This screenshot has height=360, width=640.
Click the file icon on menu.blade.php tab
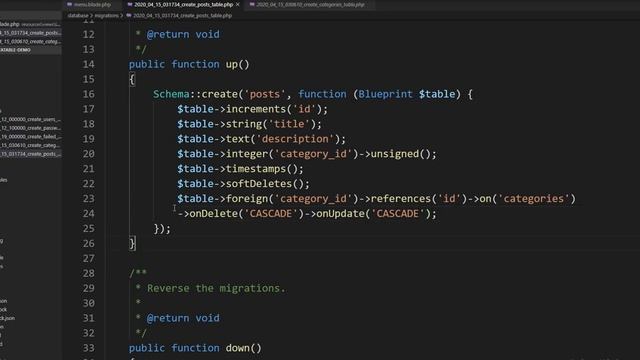[x=69, y=4]
